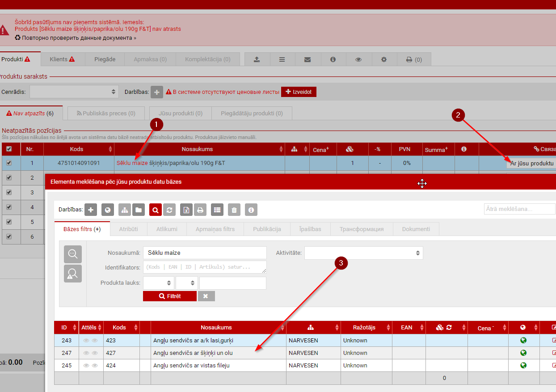Open the first Produkta lauks dropdown
The image size is (556, 392).
158,283
